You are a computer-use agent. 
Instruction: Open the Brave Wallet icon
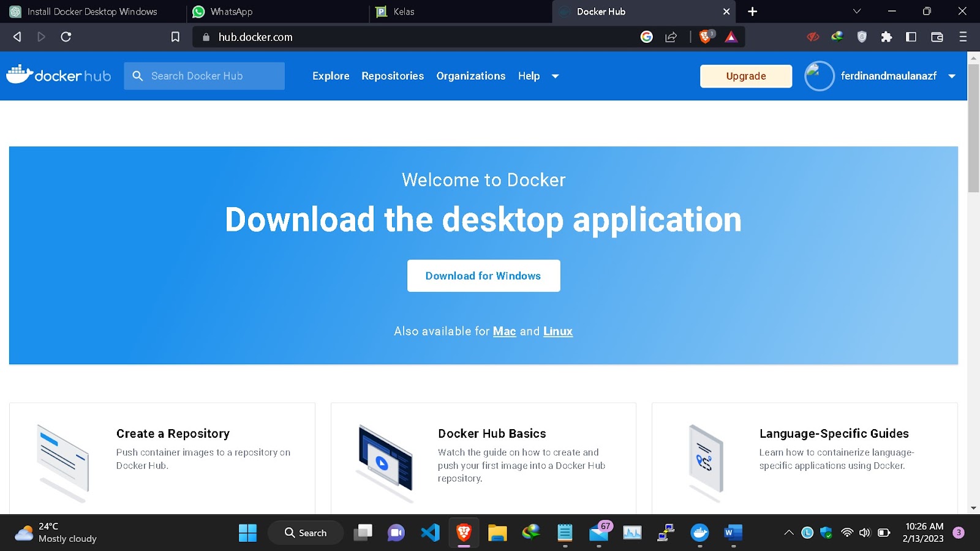[937, 37]
